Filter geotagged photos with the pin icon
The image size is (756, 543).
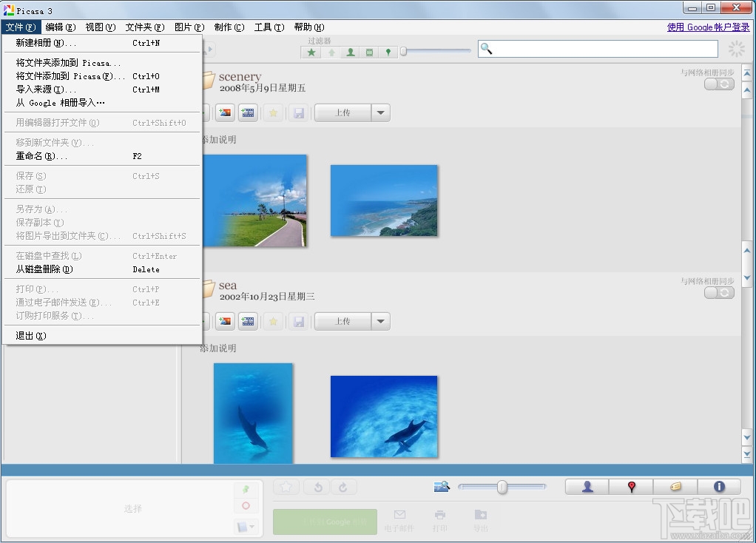(388, 52)
